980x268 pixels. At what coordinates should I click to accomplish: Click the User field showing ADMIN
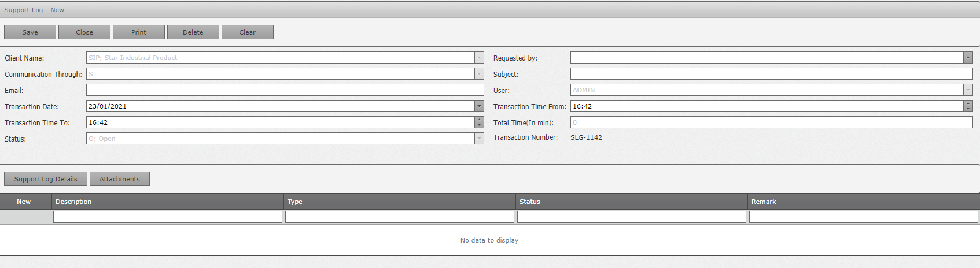(767, 90)
